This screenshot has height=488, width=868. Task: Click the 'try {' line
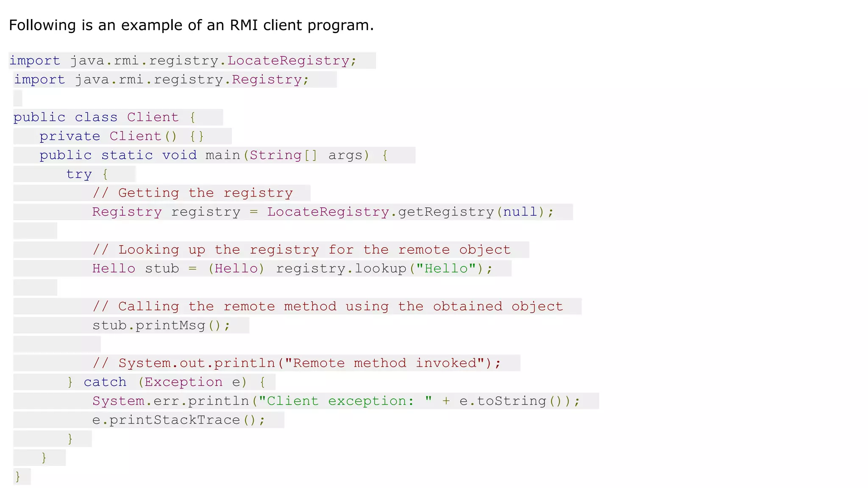coord(87,174)
